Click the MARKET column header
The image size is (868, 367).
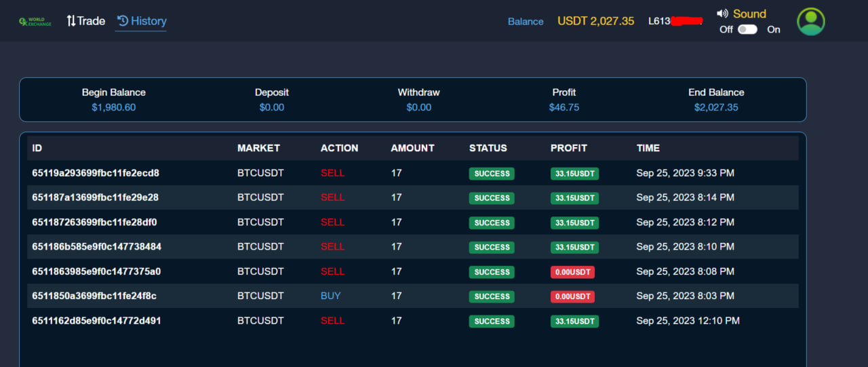point(258,148)
